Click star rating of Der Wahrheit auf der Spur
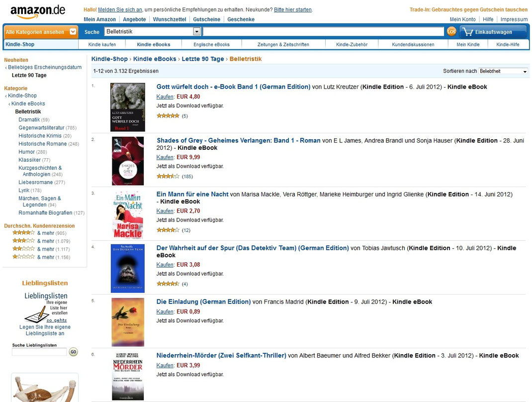The width and height of the screenshot is (532, 402). pyautogui.click(x=168, y=284)
